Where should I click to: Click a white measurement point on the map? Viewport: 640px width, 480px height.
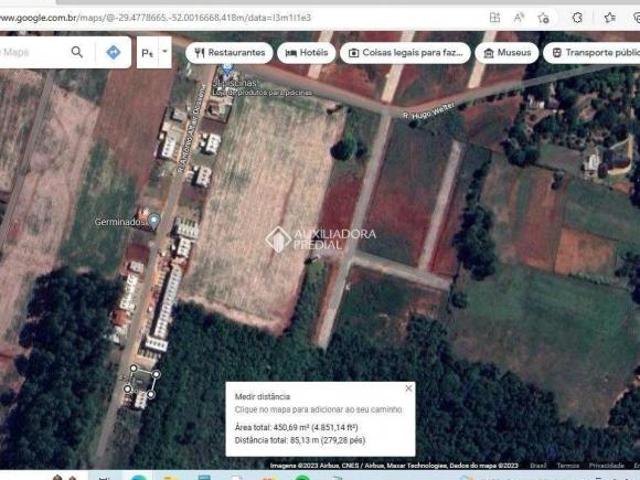[155, 373]
